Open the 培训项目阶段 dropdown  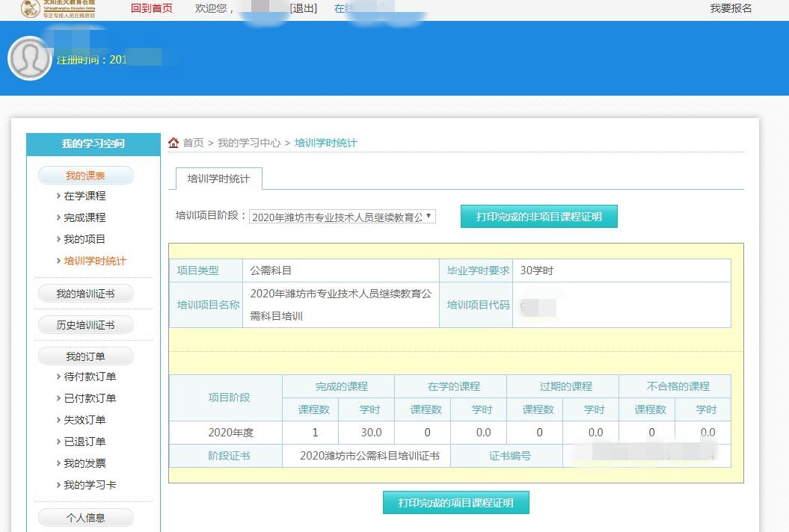(342, 217)
